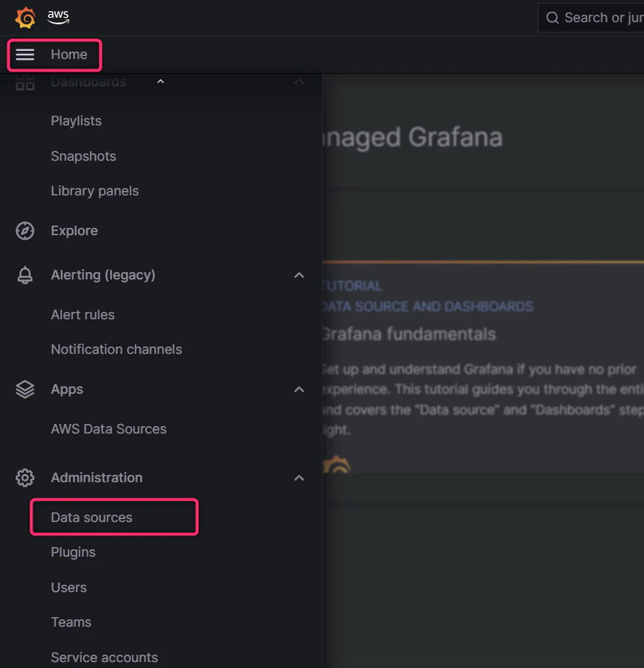Viewport: 644px width, 668px height.
Task: Toggle the hamburger menu icon
Action: click(25, 55)
